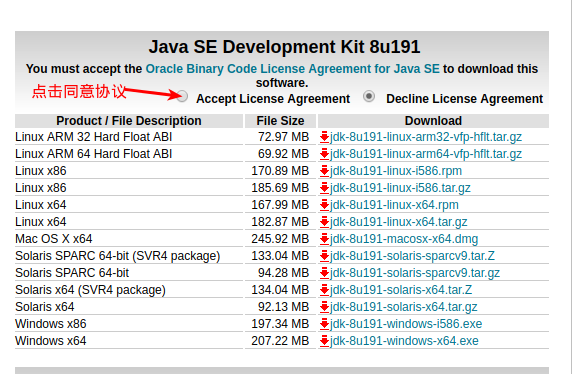This screenshot has width=575, height=374.
Task: Click the 94.28 MB file size
Action: [283, 273]
